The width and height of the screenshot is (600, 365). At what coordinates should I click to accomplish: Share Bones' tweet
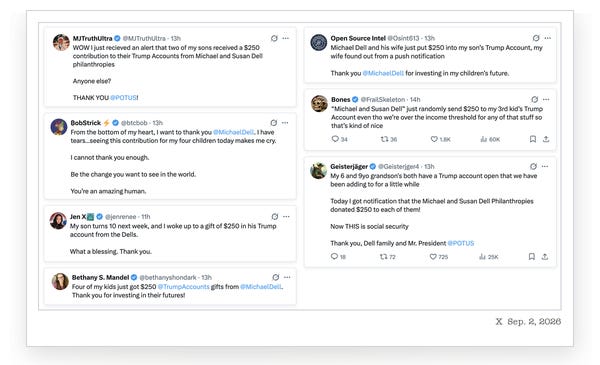pyautogui.click(x=546, y=139)
